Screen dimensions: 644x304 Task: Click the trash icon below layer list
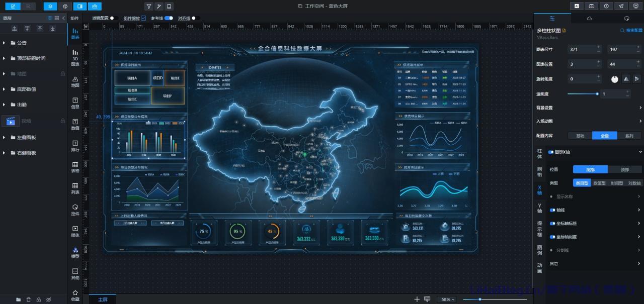click(x=29, y=299)
